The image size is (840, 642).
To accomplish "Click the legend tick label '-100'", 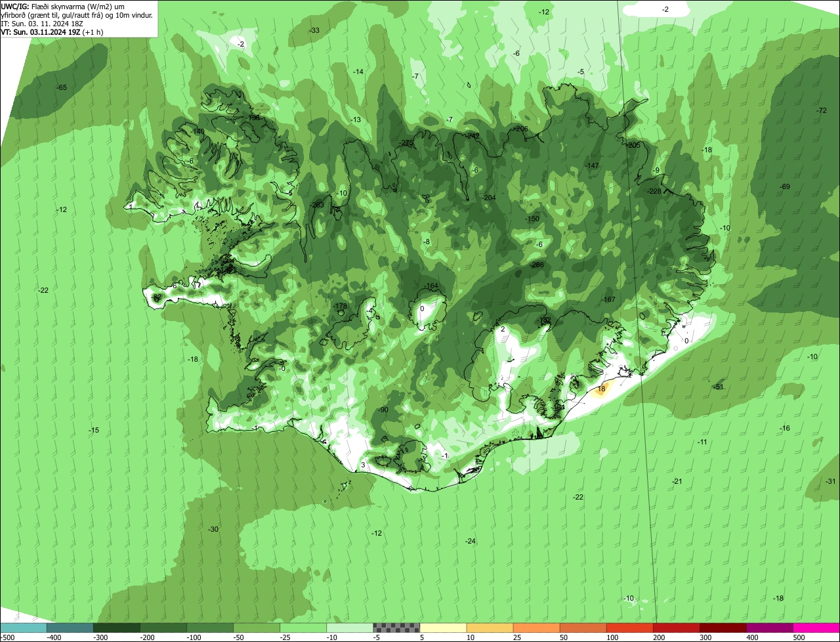I will pyautogui.click(x=193, y=637).
